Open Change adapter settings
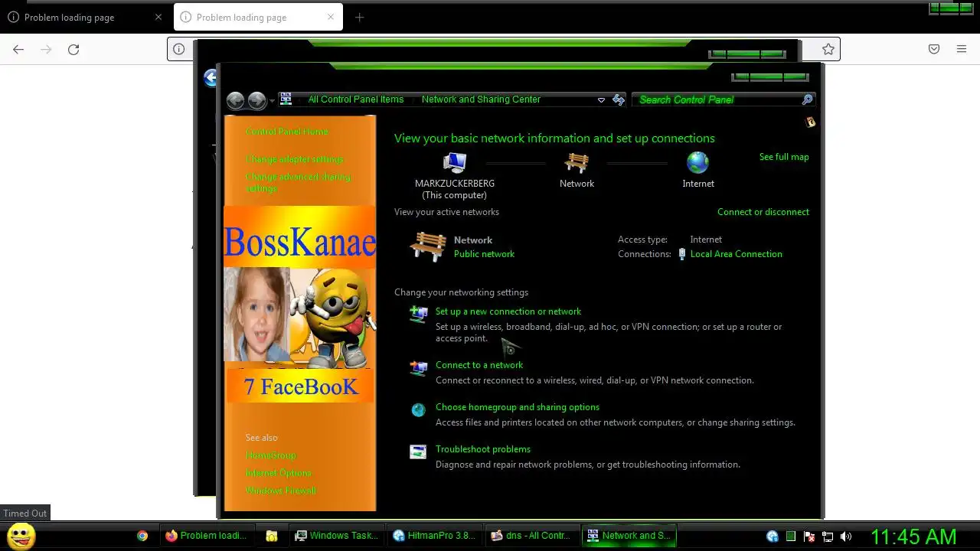Viewport: 980px width, 551px height. (295, 159)
